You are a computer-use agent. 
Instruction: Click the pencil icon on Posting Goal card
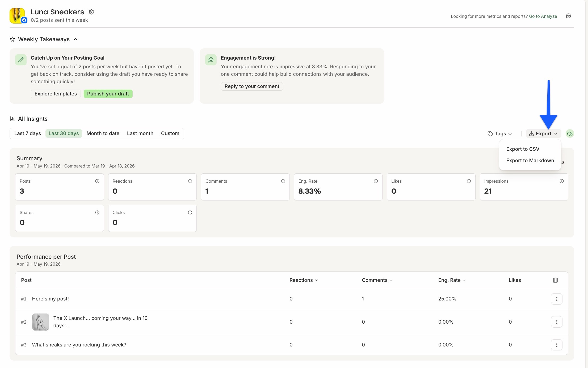tap(21, 60)
